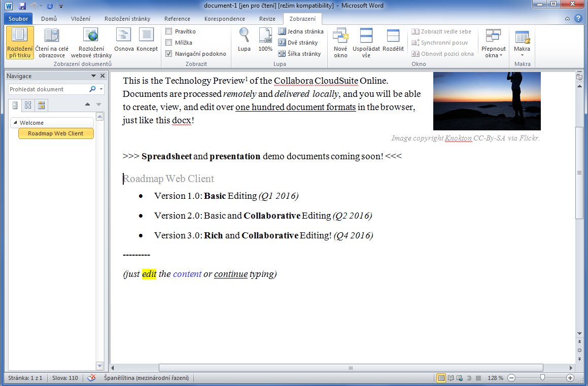Click Synchronní posuv
588x386 pixels.
(x=440, y=43)
